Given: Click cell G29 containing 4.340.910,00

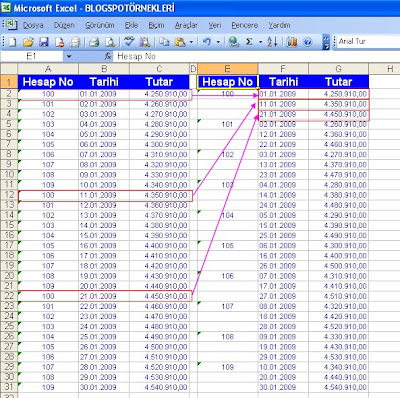Looking at the screenshot, I should [x=338, y=367].
